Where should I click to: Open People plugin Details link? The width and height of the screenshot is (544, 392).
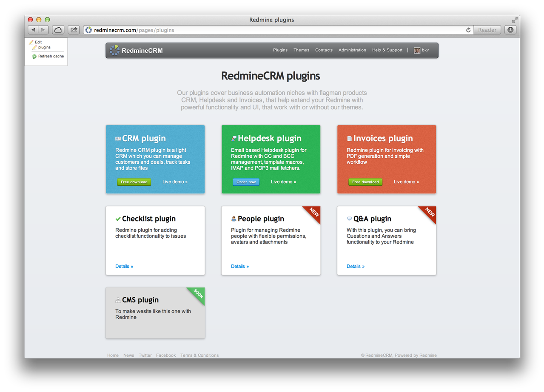[x=240, y=267]
